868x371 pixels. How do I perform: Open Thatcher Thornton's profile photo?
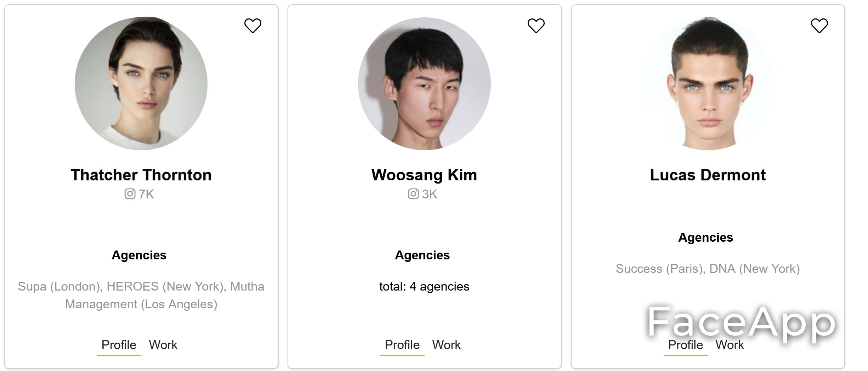click(141, 84)
